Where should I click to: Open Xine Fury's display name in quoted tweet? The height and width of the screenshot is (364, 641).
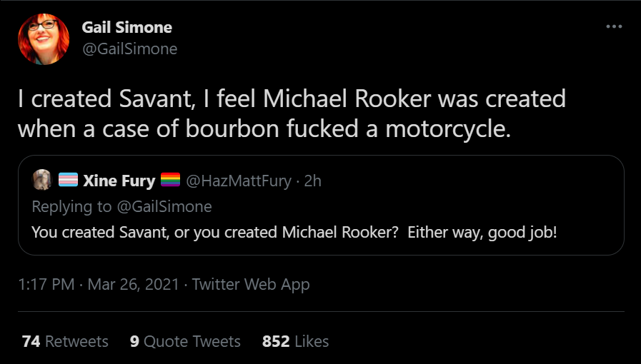[119, 181]
